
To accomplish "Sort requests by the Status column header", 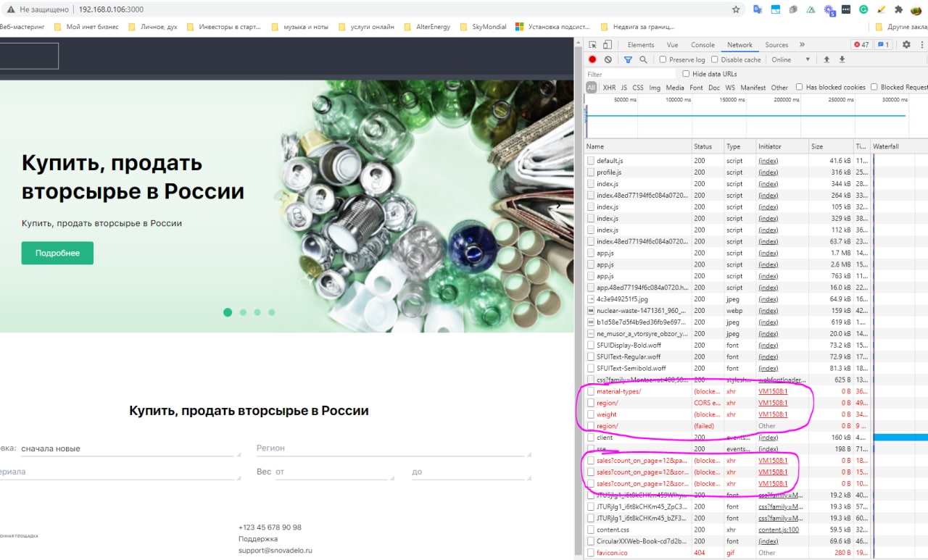I will click(x=708, y=146).
